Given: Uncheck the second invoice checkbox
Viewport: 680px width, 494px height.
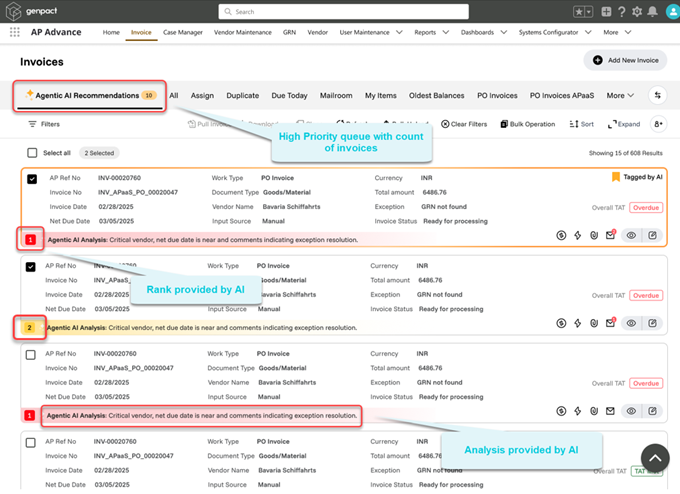Looking at the screenshot, I should 30,267.
